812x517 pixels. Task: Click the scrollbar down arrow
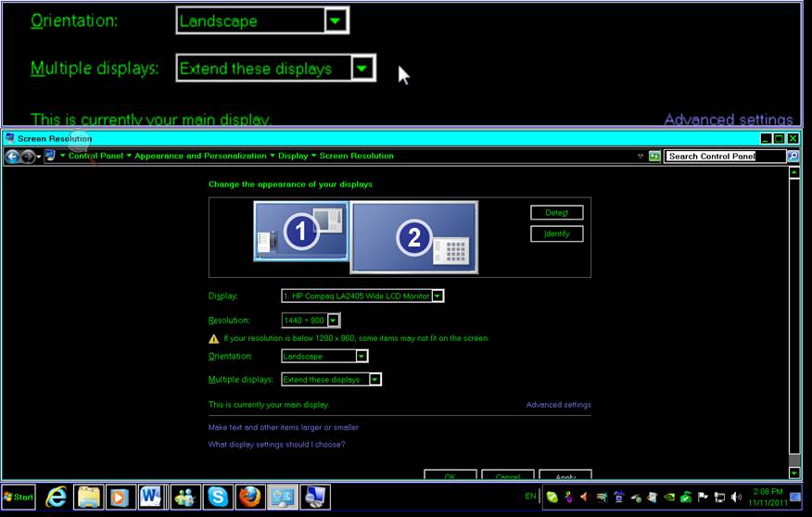point(794,473)
